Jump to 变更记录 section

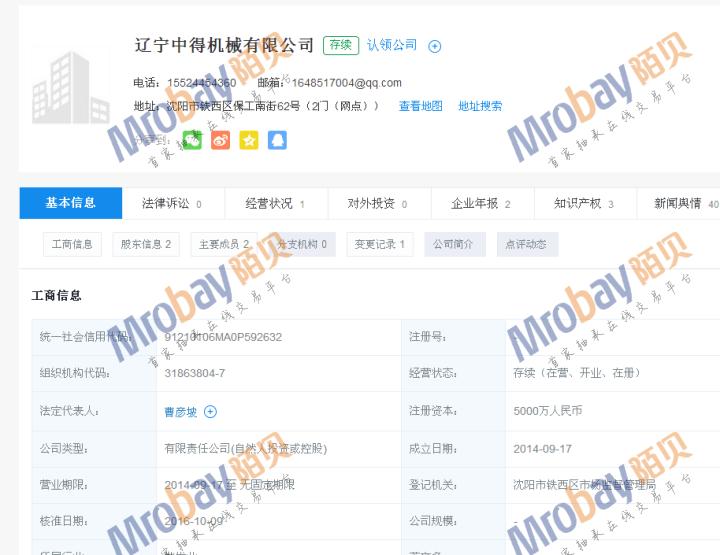(379, 244)
